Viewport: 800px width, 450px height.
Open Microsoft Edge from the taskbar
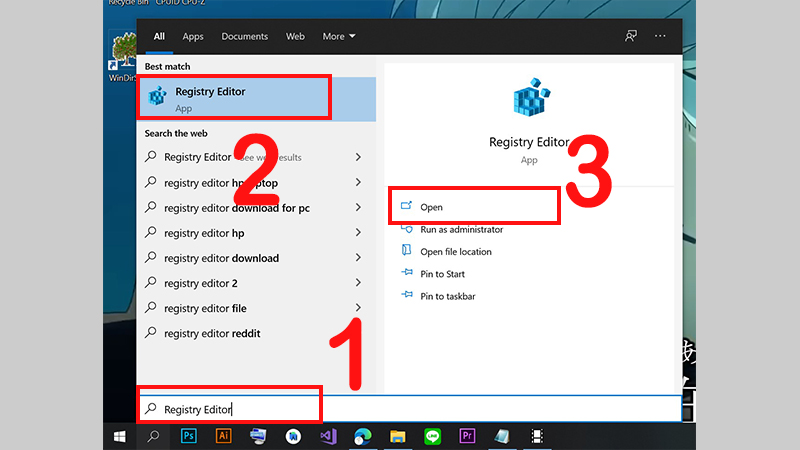click(x=363, y=436)
